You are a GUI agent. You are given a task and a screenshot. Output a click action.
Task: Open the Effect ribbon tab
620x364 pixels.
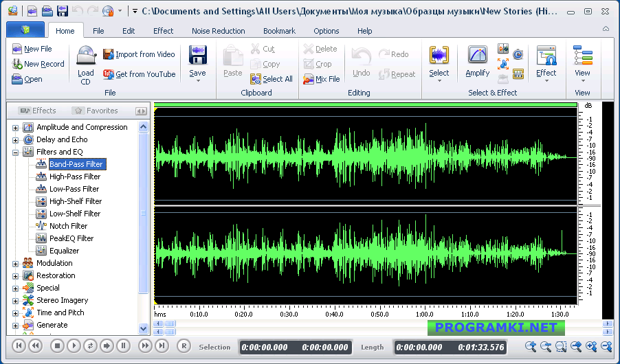(x=164, y=31)
